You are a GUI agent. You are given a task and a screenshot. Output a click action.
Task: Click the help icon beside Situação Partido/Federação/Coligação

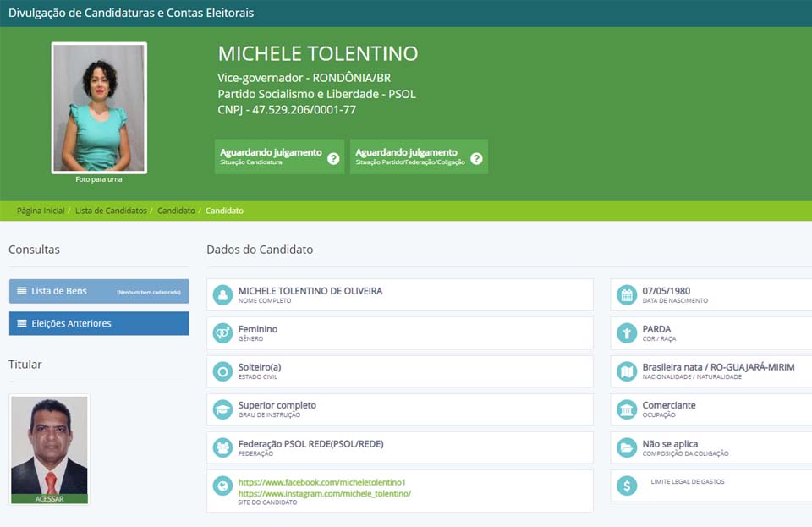(476, 158)
